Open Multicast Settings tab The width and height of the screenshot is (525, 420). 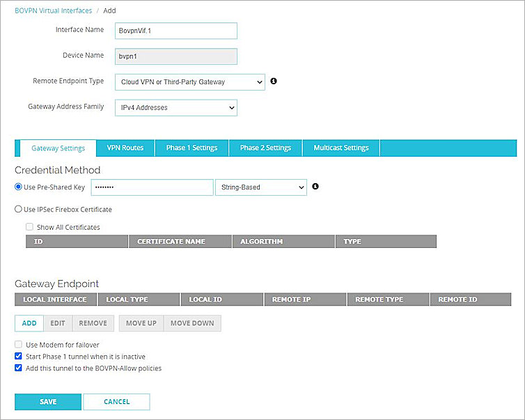340,148
